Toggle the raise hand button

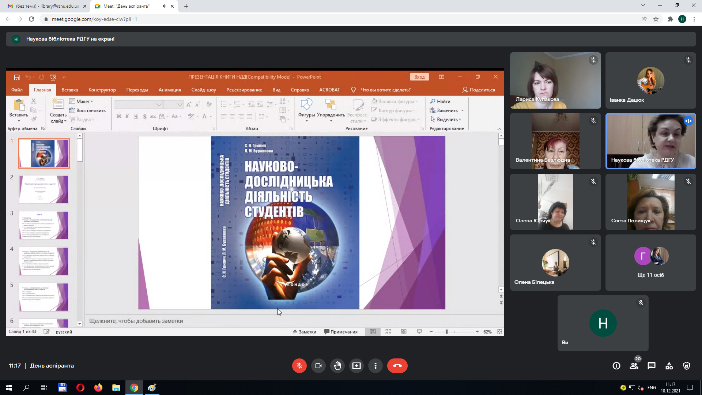338,366
